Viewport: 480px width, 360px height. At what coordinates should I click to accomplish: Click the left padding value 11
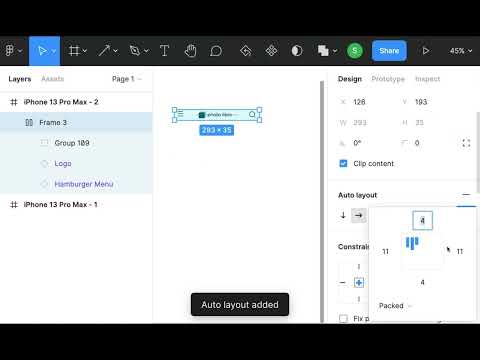(386, 251)
